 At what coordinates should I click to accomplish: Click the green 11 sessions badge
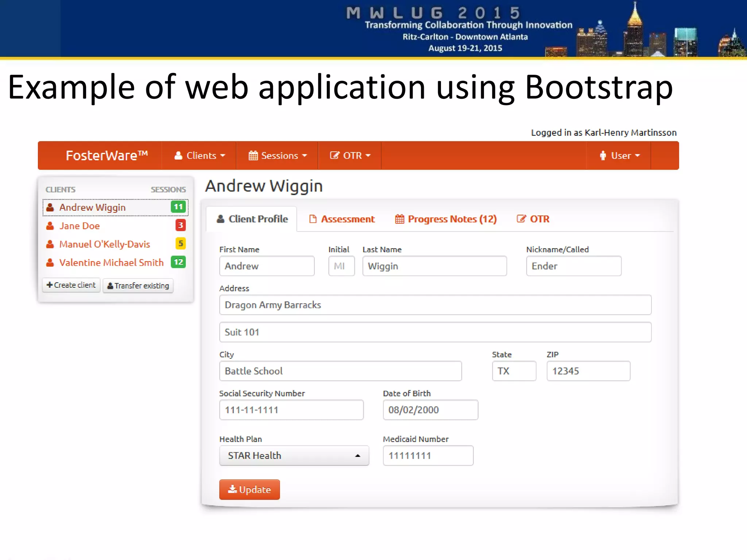tap(178, 207)
